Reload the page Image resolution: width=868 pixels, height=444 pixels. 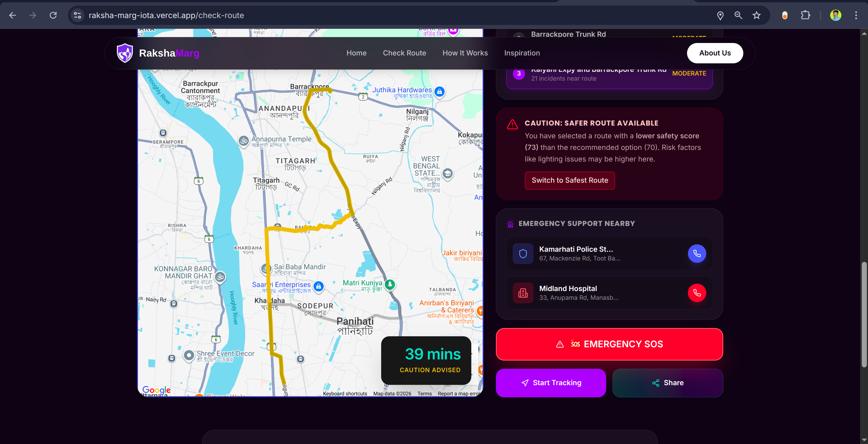[x=53, y=15]
